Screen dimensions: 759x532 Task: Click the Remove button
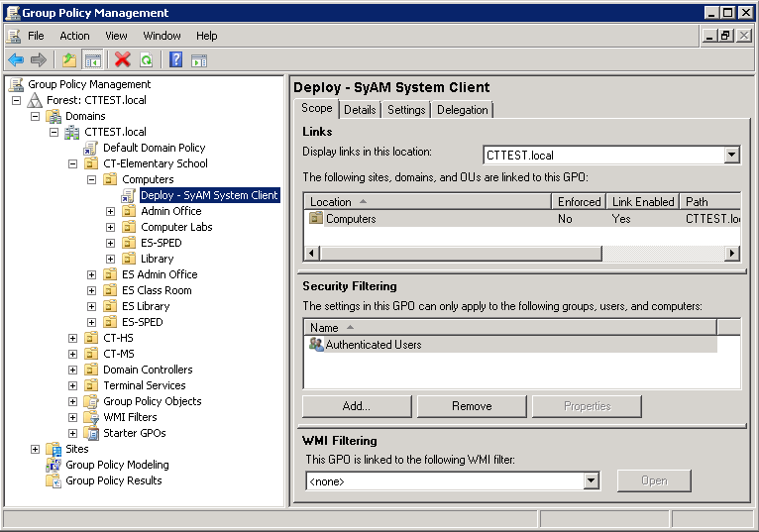(471, 406)
